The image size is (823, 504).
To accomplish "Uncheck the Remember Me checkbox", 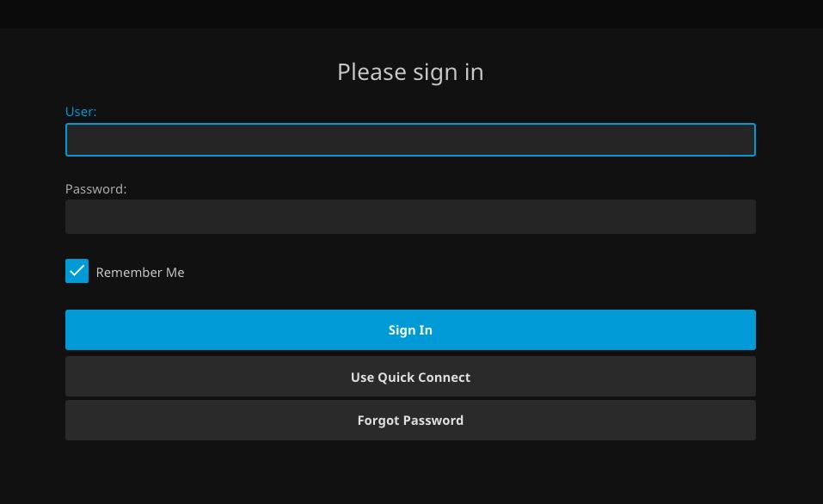I will coord(77,272).
